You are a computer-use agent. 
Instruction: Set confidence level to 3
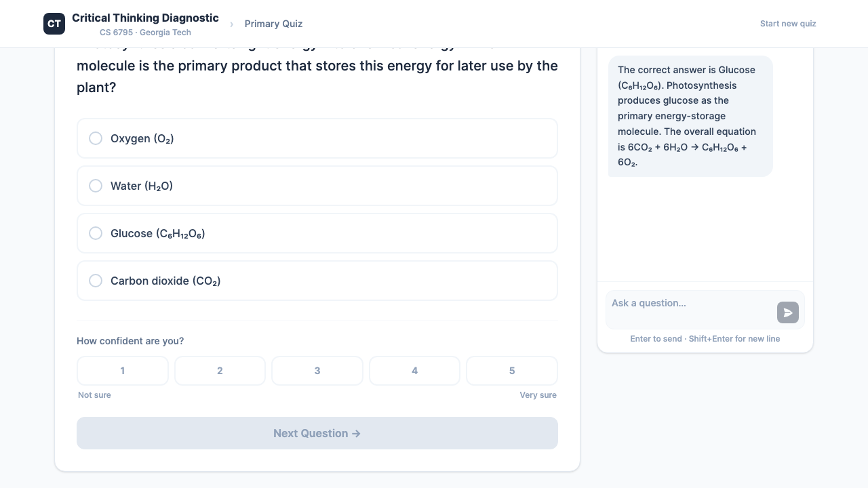[317, 371]
